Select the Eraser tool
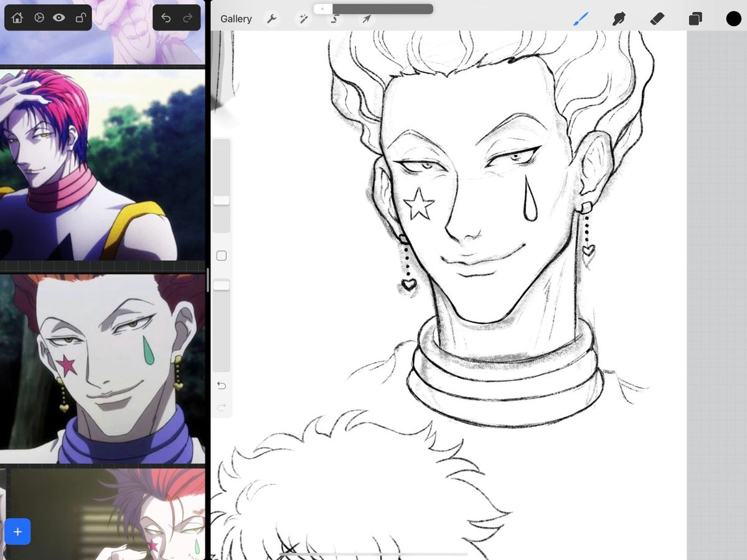 657,19
